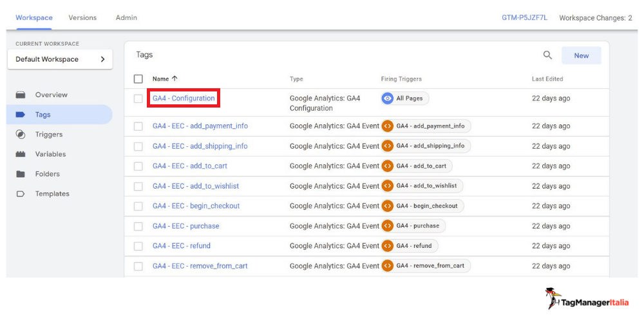This screenshot has width=644, height=322.
Task: Click orange icon of GA4 - add_shipping_info trigger
Action: coord(387,146)
